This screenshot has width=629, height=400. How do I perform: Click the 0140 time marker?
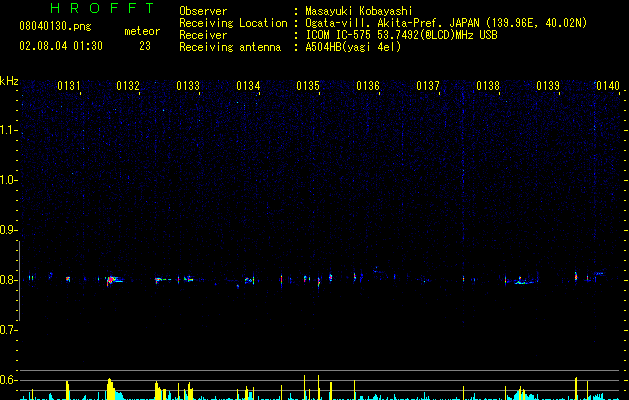click(608, 86)
